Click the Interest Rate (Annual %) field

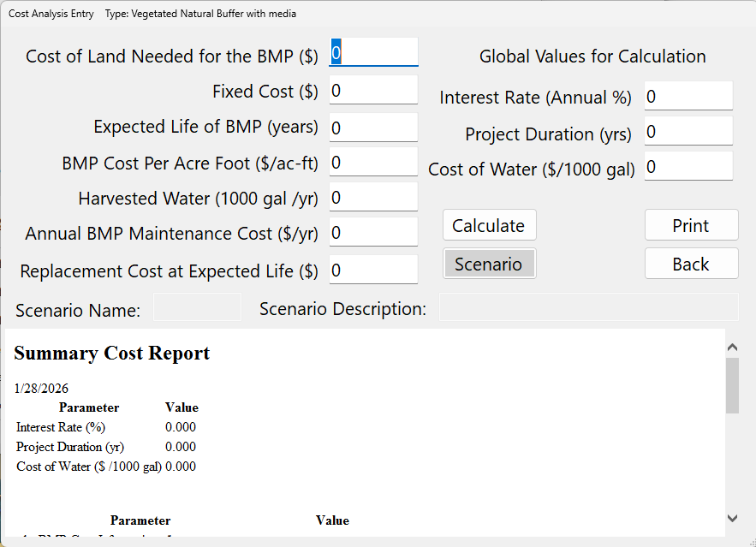tap(688, 97)
